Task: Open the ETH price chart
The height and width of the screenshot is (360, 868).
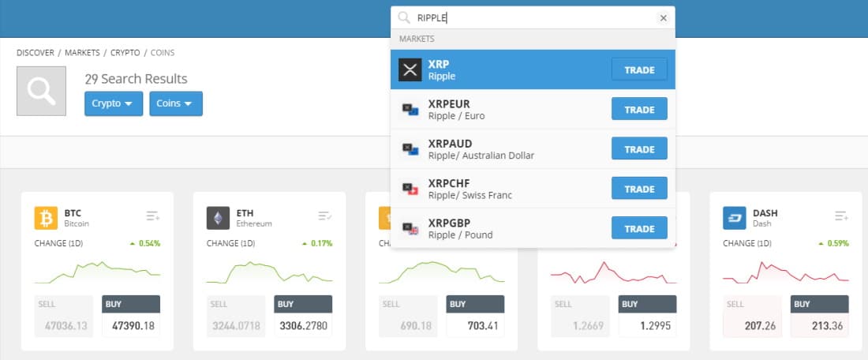Action: click(x=270, y=272)
